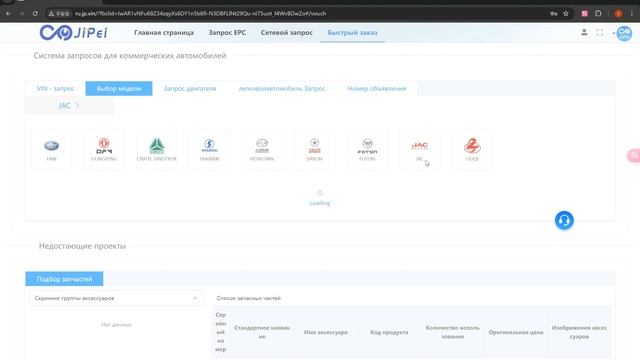Screen dimensions: 640x360
Task: Open the Быстрый заказ menu item
Action: pyautogui.click(x=352, y=32)
